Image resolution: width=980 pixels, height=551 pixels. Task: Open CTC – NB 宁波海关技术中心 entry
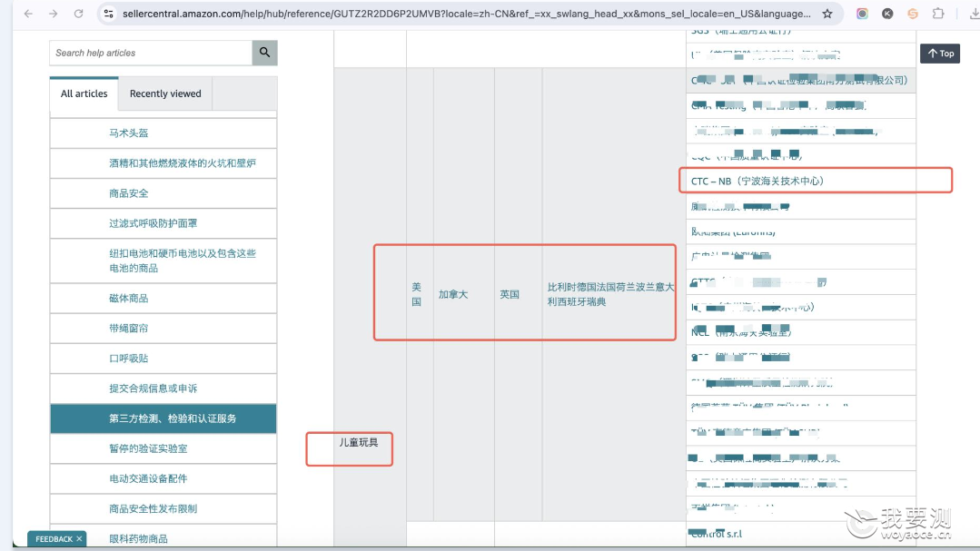[x=757, y=182]
